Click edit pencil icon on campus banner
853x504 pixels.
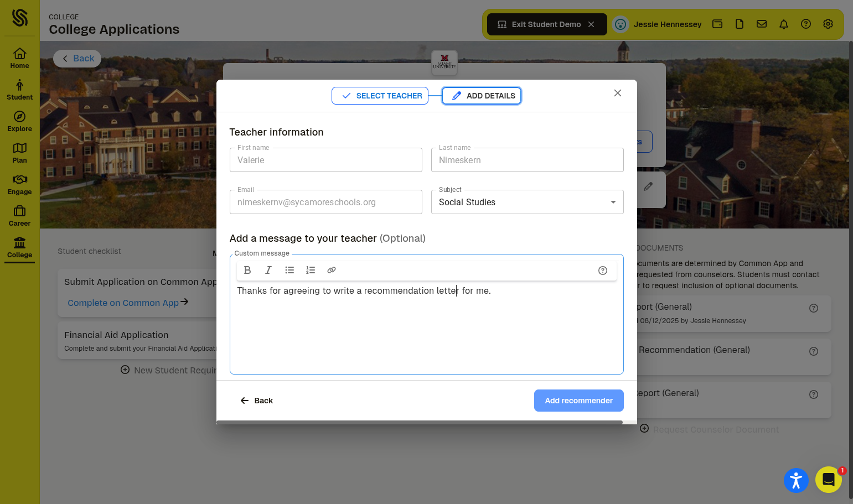[648, 187]
